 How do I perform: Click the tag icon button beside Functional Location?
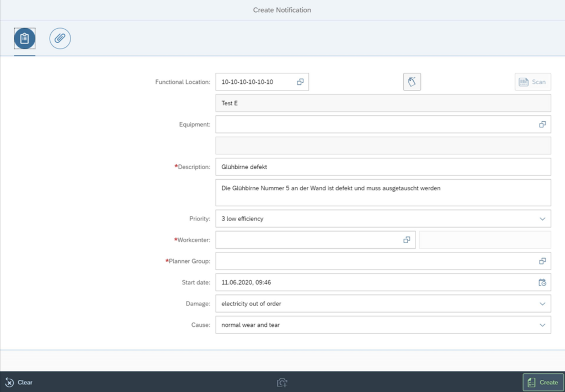[x=412, y=82]
